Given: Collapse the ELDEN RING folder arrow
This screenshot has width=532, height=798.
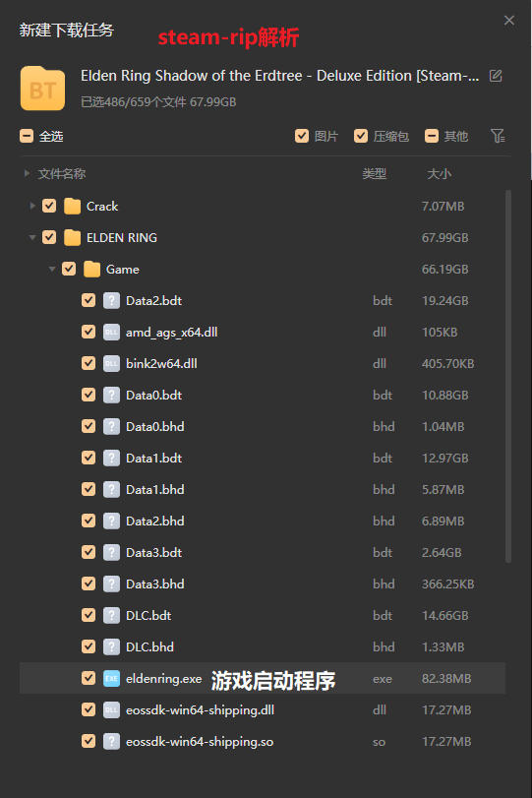Looking at the screenshot, I should coord(32,238).
